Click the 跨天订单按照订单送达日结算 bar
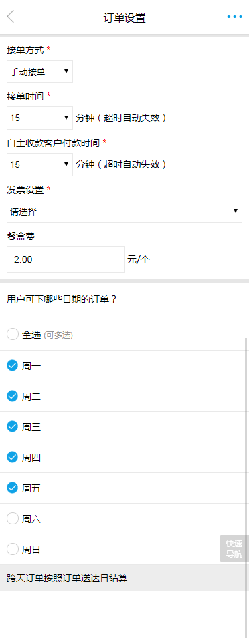Screen dimensions: 249x644 (124, 577)
